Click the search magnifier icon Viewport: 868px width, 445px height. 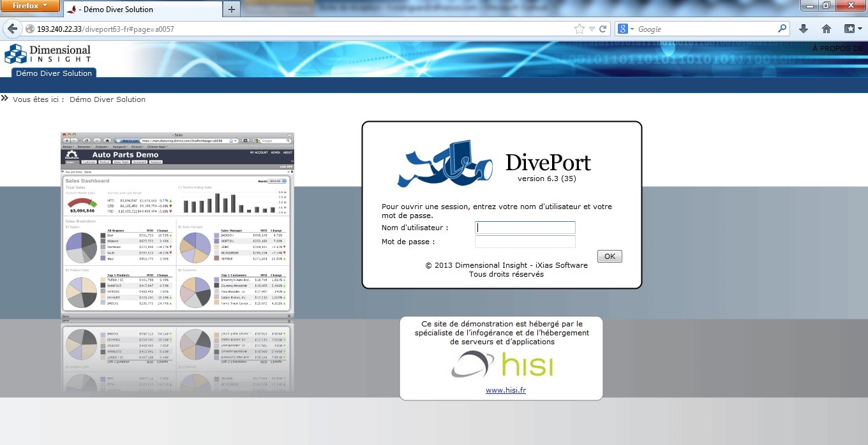pos(782,29)
